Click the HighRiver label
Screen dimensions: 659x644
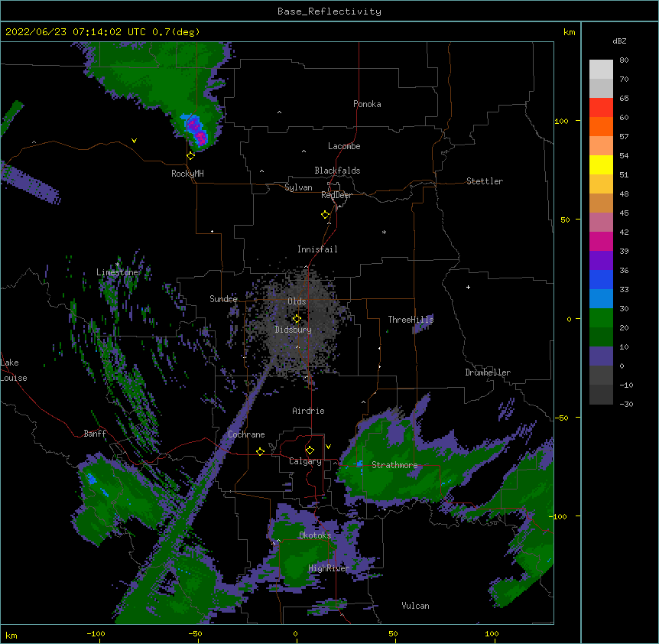point(329,568)
